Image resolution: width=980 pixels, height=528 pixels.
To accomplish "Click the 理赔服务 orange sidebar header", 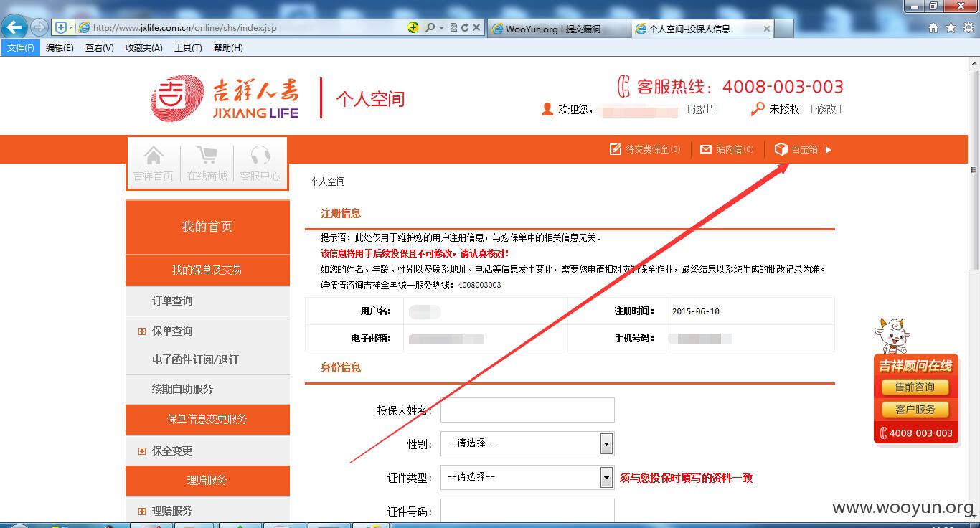I will 207,480.
